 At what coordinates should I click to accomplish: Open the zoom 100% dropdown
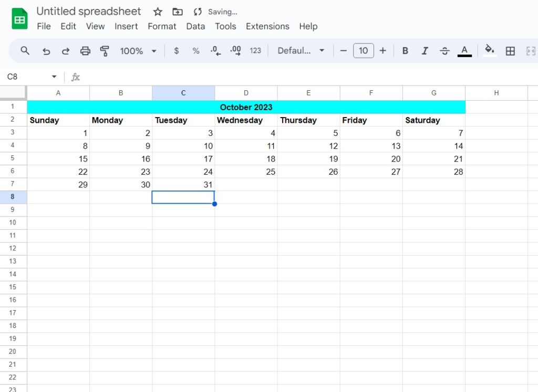138,51
